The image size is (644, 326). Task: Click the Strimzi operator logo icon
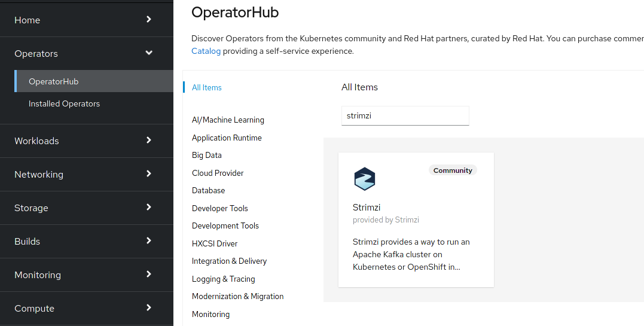364,179
